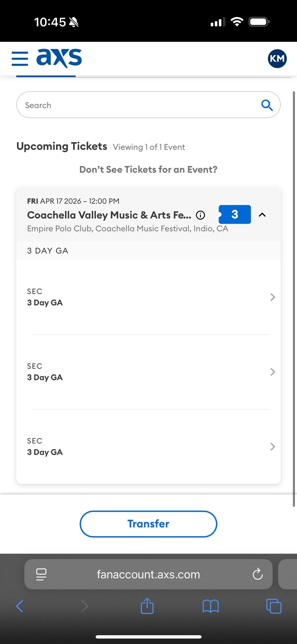This screenshot has height=644, width=297.
Task: Open the third 3 Day GA ticket
Action: click(148, 447)
